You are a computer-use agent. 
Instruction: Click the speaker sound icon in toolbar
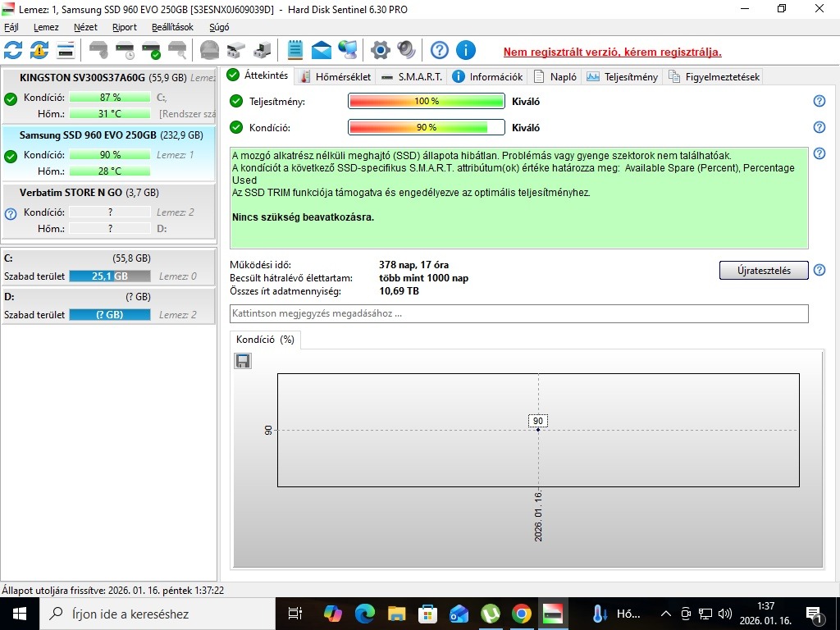407,50
